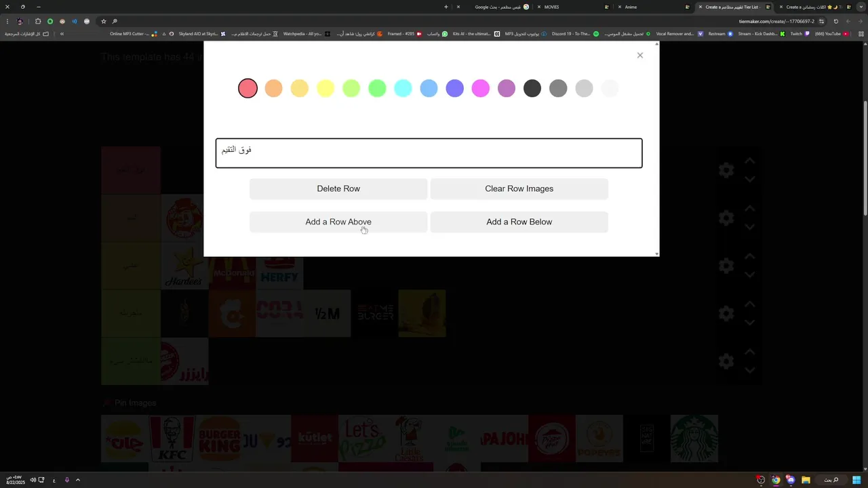
Task: Open the zoom magnifier icon in toolbar
Action: [115, 21]
